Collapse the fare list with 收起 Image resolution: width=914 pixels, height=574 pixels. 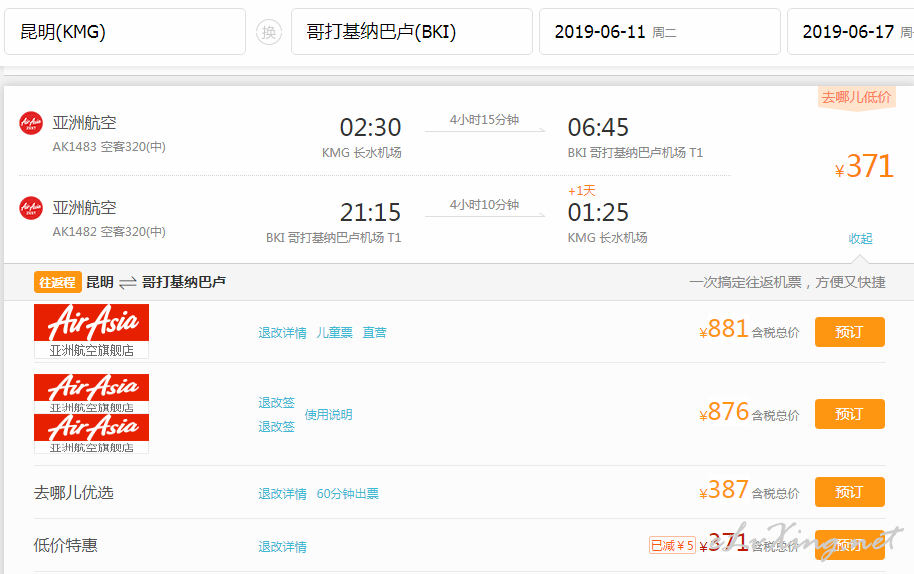[x=860, y=238]
